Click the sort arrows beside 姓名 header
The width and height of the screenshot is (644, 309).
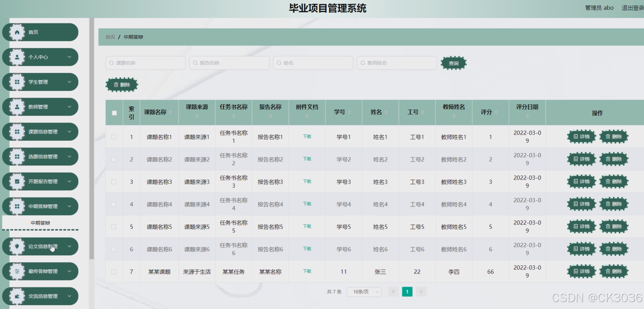pyautogui.click(x=386, y=113)
